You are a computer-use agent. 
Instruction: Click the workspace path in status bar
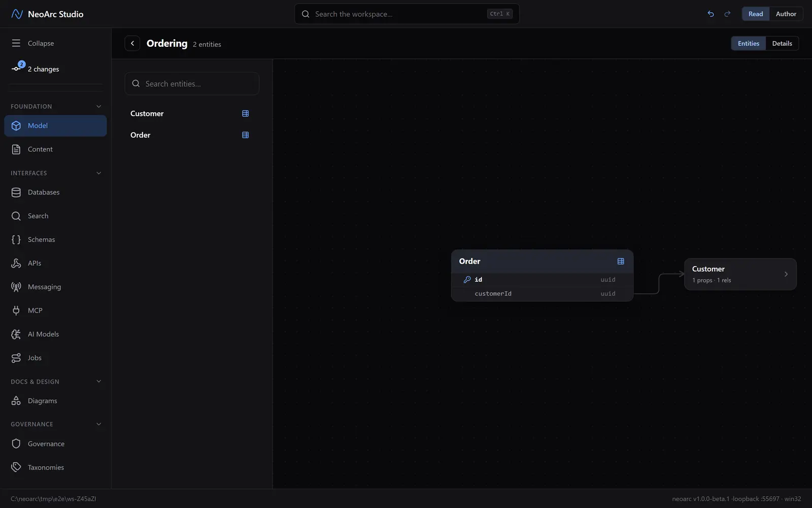point(53,499)
